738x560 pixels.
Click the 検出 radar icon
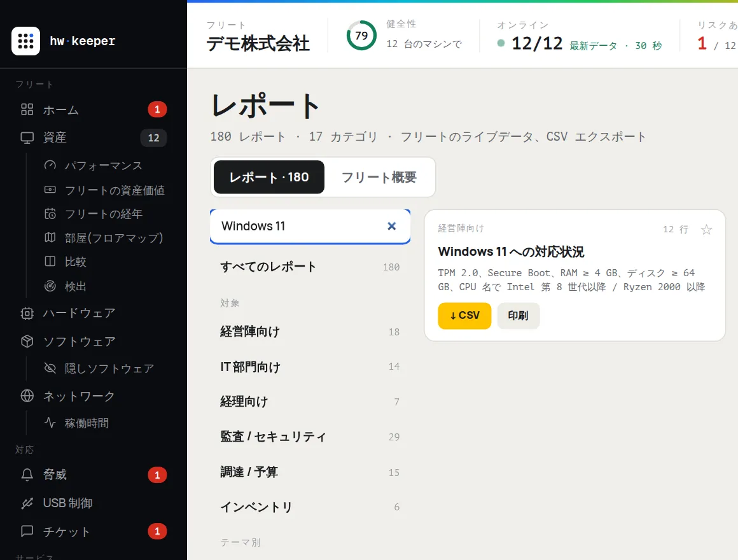50,286
